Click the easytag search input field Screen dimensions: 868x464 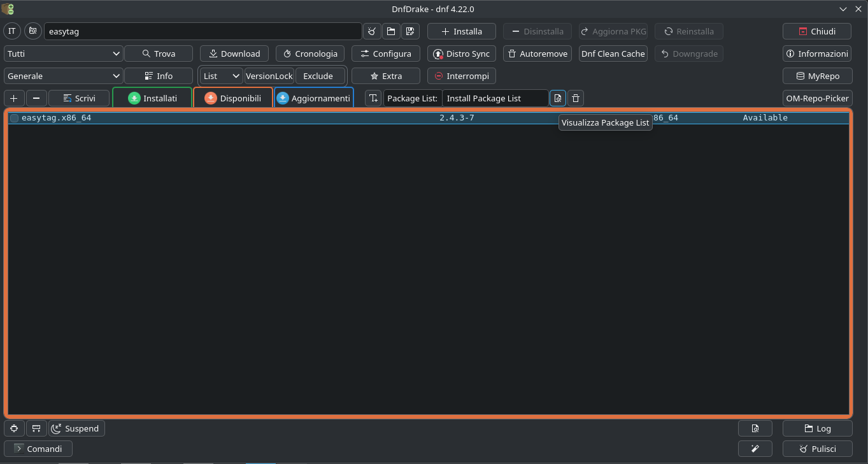coord(203,31)
